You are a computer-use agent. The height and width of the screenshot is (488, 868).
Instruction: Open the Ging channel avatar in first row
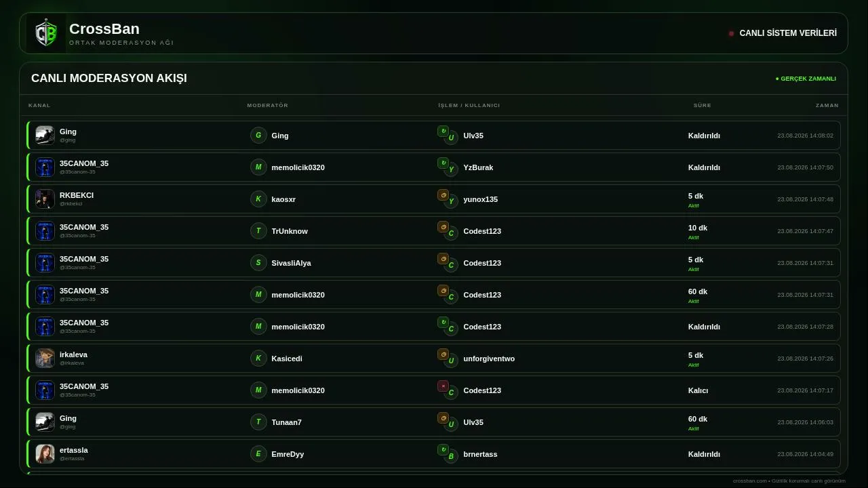pyautogui.click(x=45, y=135)
